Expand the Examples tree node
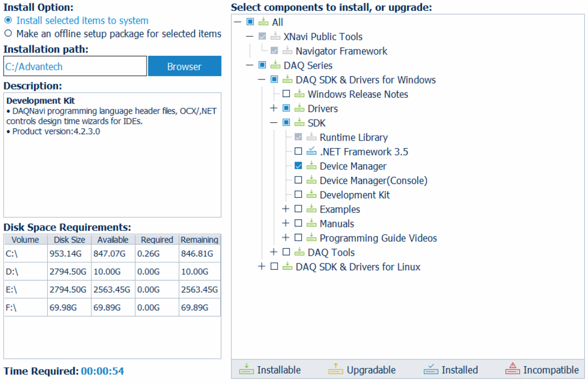Viewport: 588px width, 384px height. (x=286, y=209)
